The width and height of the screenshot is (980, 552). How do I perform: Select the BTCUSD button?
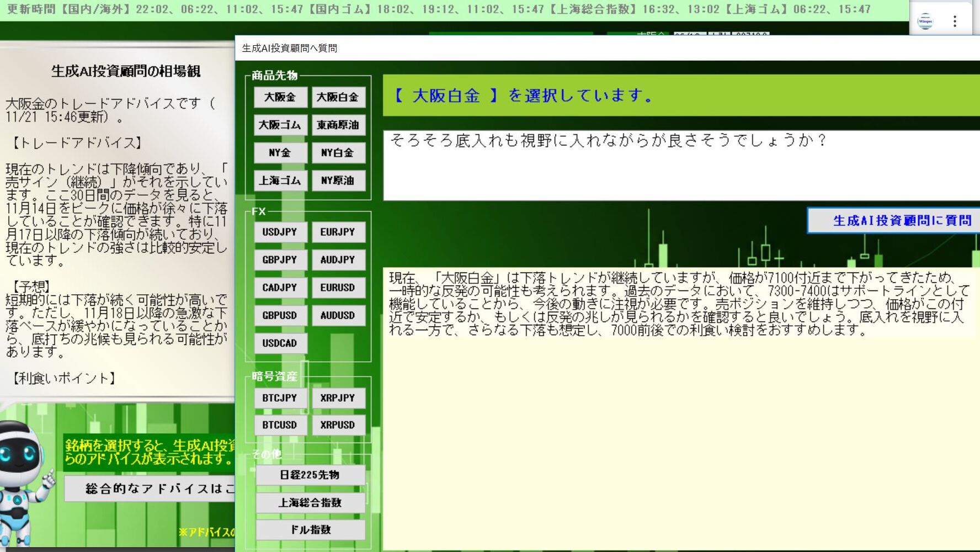(x=280, y=425)
